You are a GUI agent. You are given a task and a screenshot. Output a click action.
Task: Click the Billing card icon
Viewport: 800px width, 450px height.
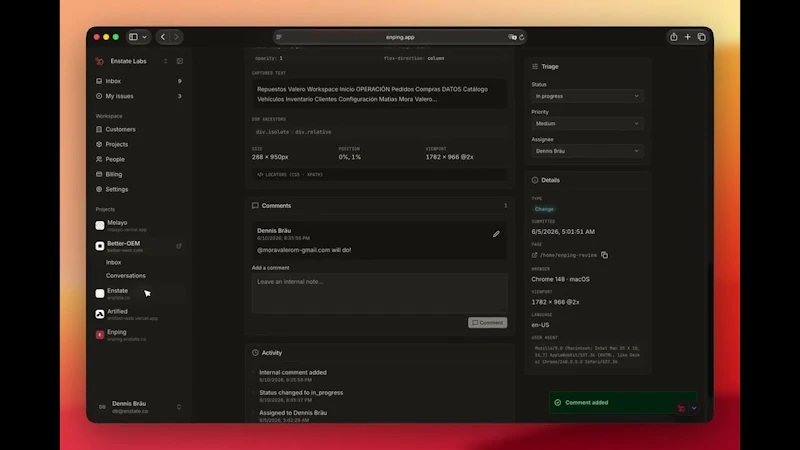99,174
